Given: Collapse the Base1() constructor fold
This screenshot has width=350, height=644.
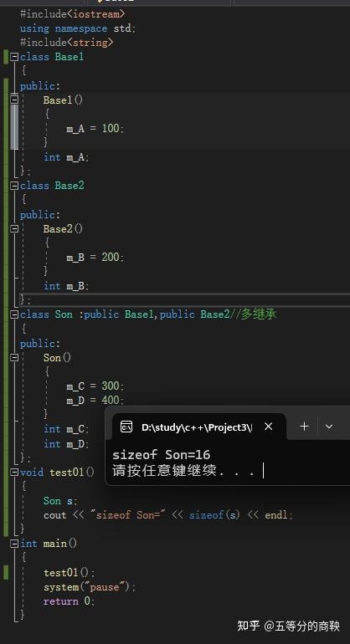Looking at the screenshot, I should 14,100.
